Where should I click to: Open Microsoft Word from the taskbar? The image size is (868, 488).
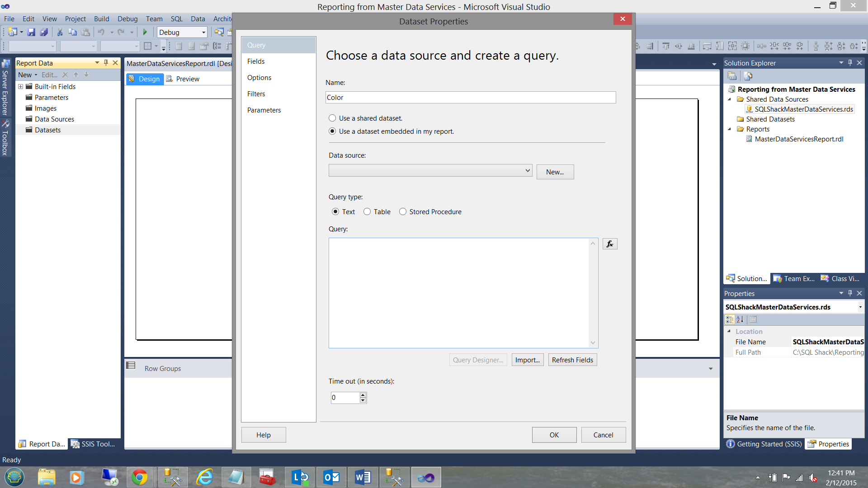click(363, 477)
